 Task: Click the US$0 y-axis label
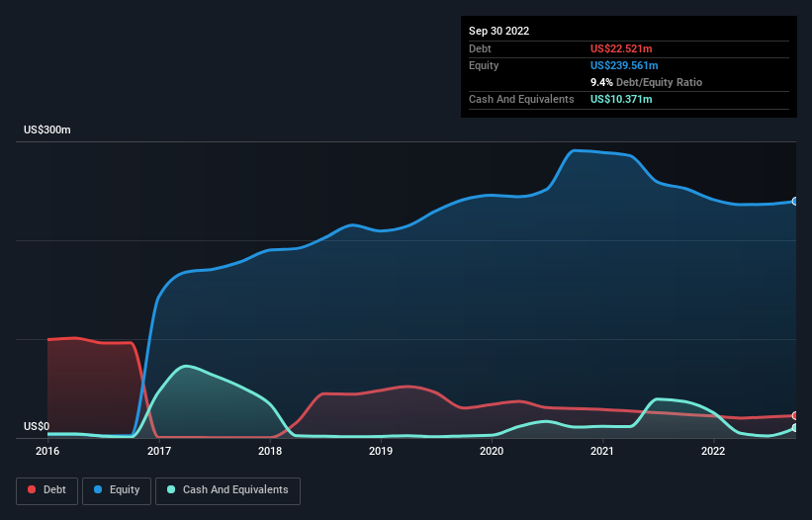(37, 426)
